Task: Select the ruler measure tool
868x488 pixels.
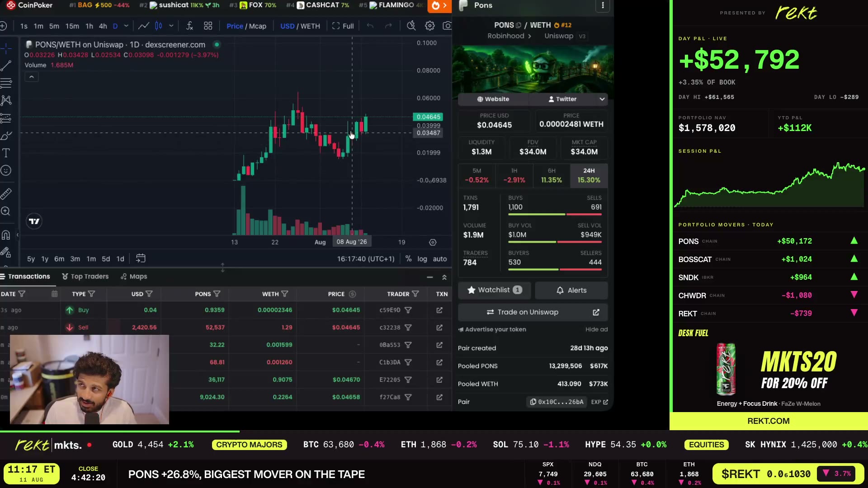Action: 6,194
